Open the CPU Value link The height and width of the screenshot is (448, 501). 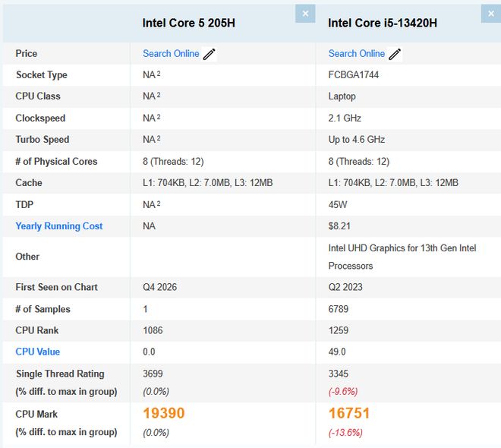pos(38,352)
